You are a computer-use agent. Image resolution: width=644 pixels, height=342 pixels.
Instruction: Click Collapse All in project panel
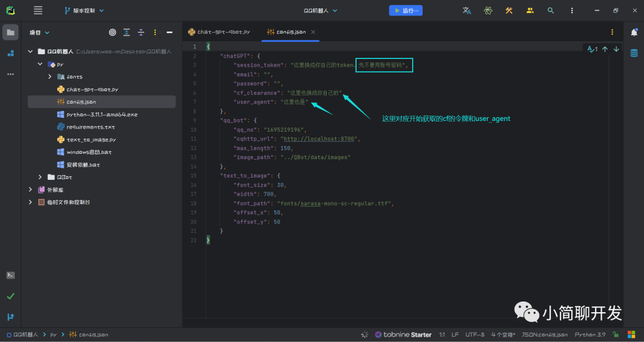tap(141, 32)
